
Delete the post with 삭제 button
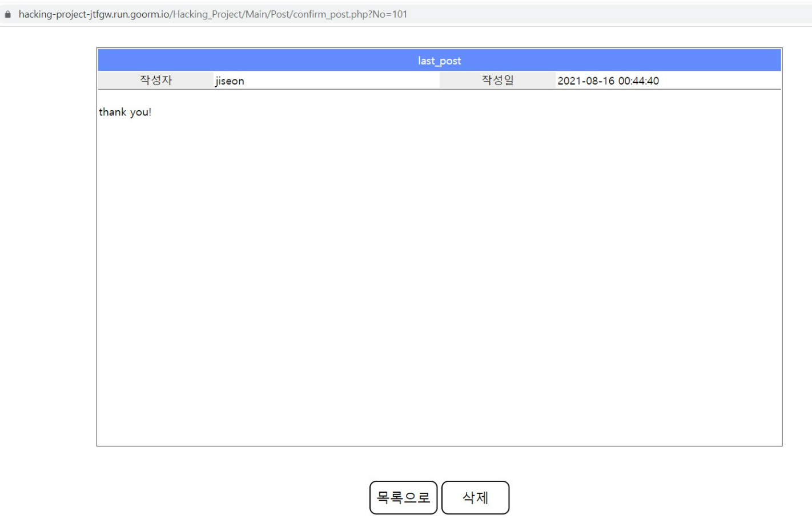(475, 497)
